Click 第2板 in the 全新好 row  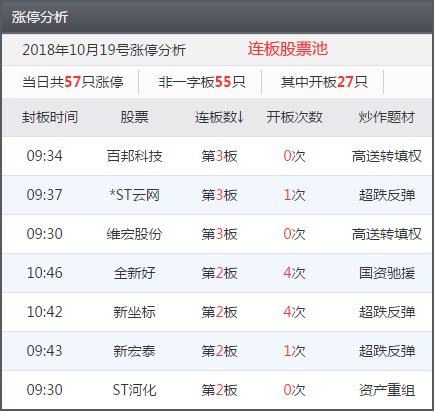click(x=219, y=273)
